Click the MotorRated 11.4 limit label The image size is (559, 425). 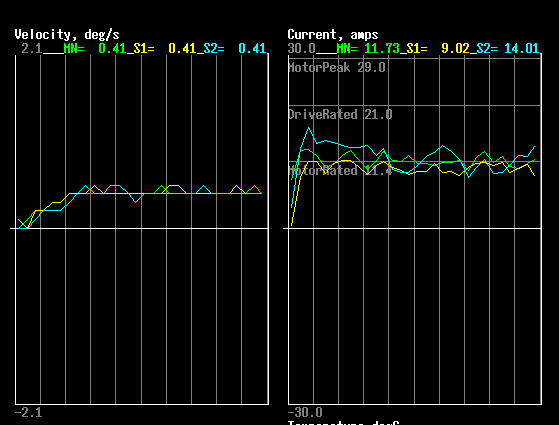pyautogui.click(x=340, y=170)
